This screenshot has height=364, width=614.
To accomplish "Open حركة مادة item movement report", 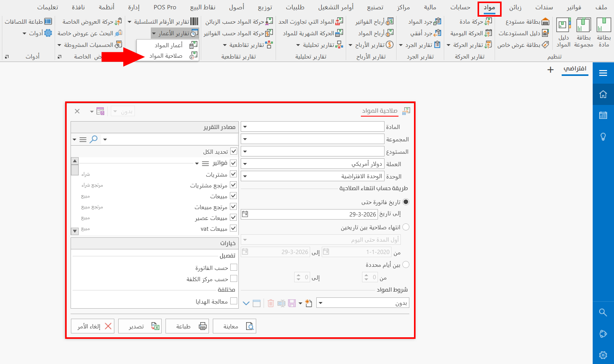I will click(x=476, y=22).
